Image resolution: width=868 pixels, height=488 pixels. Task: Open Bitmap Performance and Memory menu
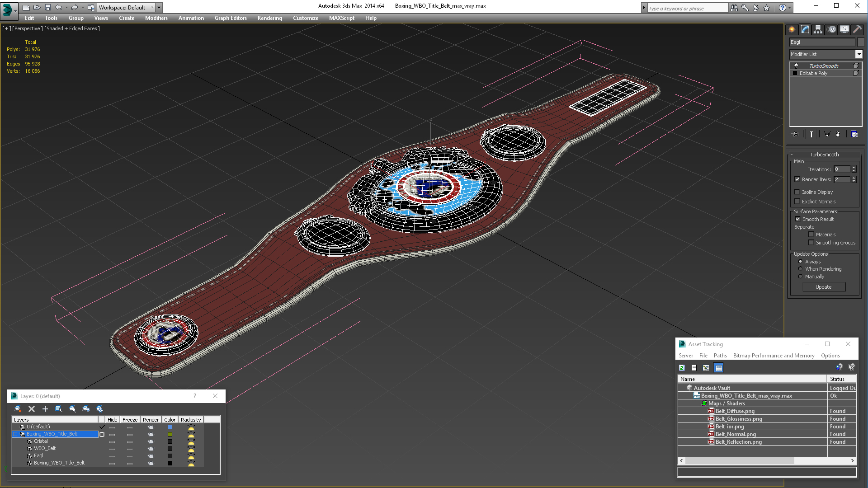coord(774,356)
